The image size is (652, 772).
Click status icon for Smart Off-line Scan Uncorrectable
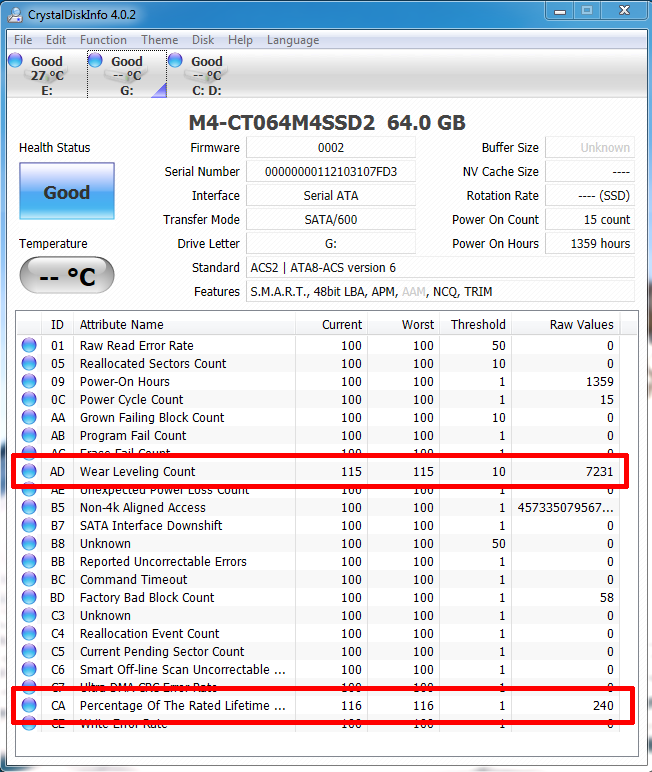tap(29, 669)
